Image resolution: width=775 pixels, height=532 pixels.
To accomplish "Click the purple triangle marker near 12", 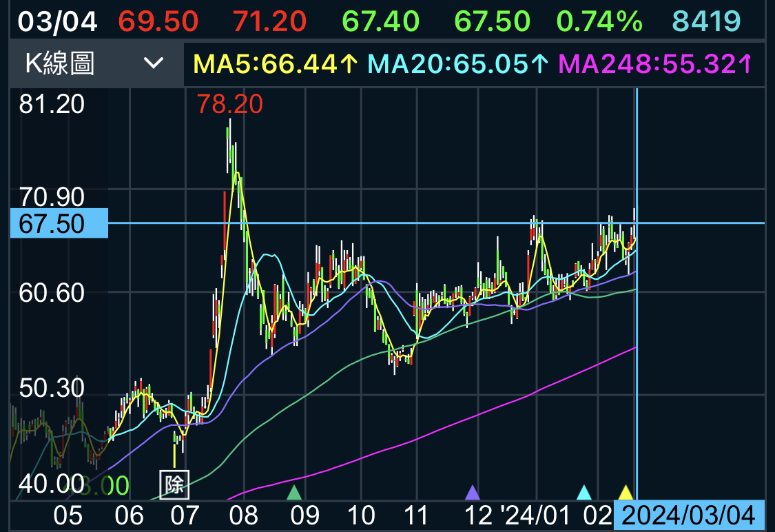I will pos(472,492).
